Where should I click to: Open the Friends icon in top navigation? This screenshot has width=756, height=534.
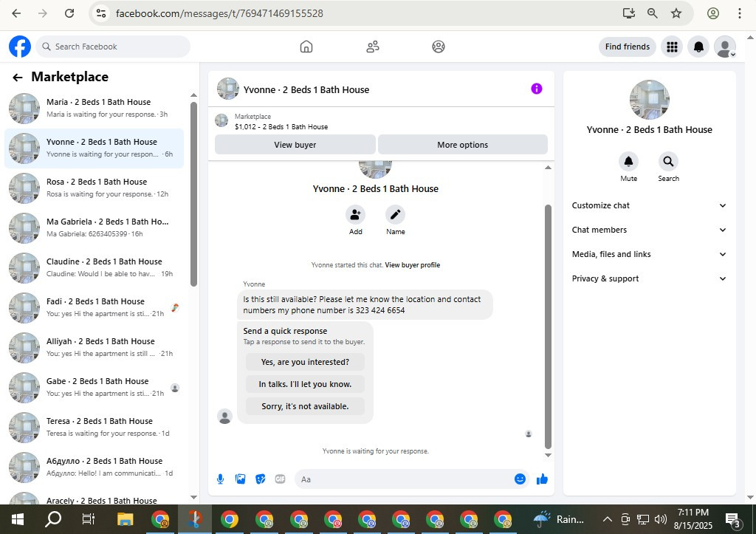(373, 47)
